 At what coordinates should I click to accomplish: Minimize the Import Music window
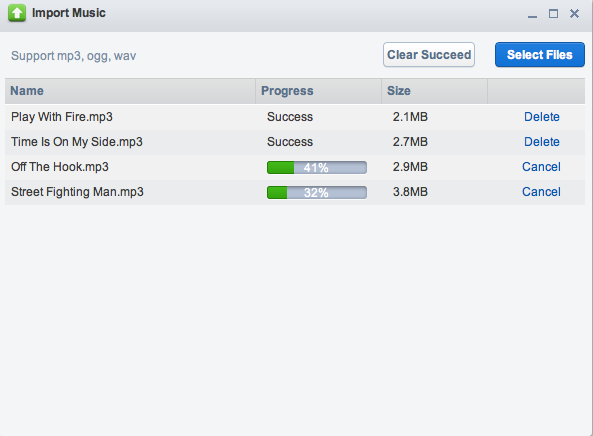click(532, 14)
